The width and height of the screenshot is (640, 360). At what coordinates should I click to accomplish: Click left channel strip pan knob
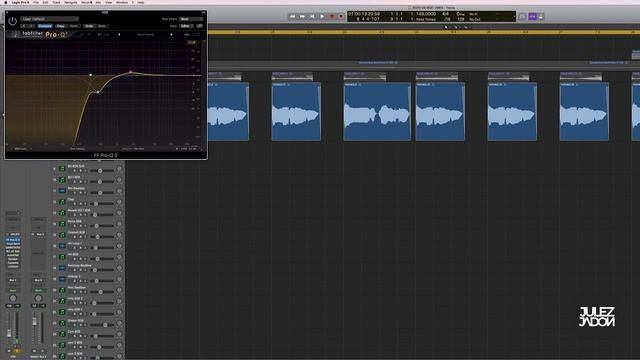tap(13, 298)
